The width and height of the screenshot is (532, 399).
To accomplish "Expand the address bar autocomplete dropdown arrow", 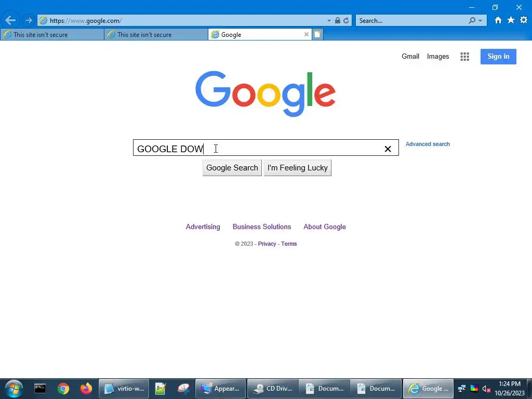I will 329,21.
